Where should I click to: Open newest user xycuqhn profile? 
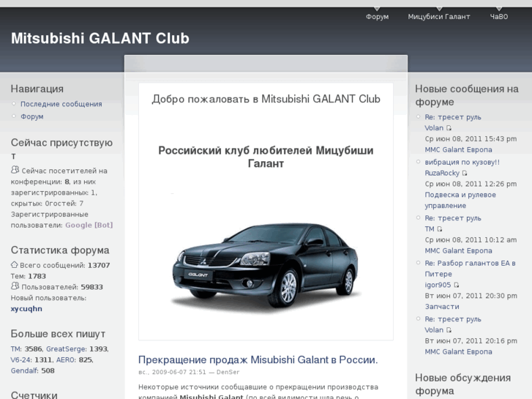(26, 309)
